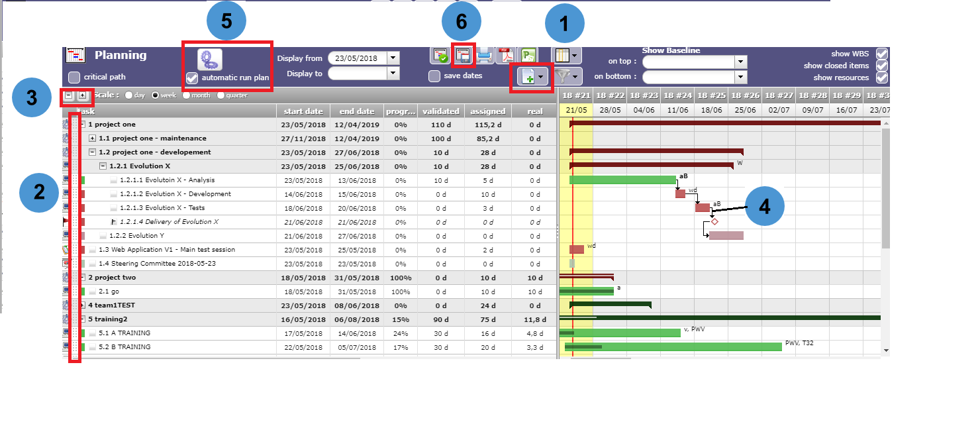The image size is (980, 432).
Task: Click meeting icon for Steering Committee row
Action: (x=66, y=264)
